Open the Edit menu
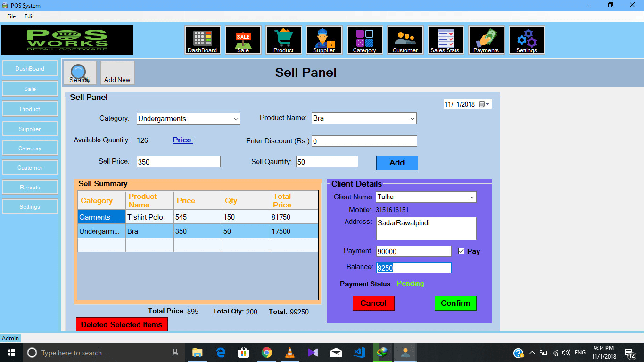Image resolution: width=644 pixels, height=362 pixels. coord(29,16)
